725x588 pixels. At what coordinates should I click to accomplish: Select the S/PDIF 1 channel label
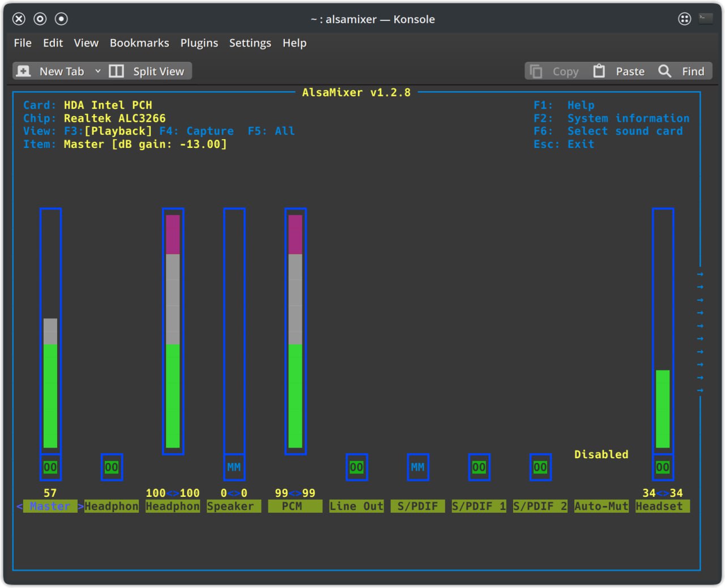(479, 506)
